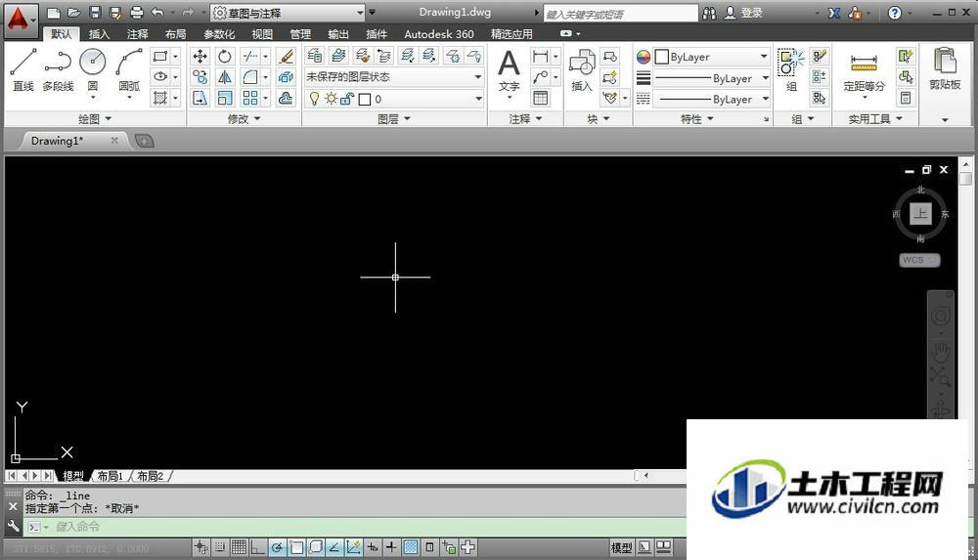Click the Ellipse draw tool icon

160,76
